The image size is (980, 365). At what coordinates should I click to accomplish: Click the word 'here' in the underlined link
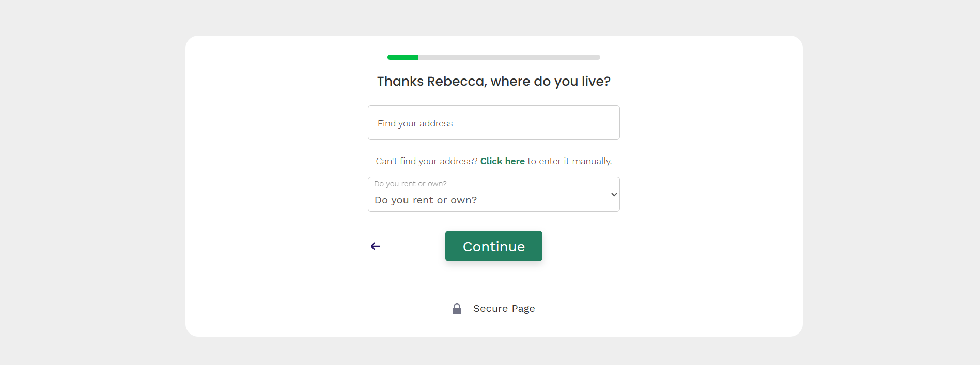coord(515,161)
